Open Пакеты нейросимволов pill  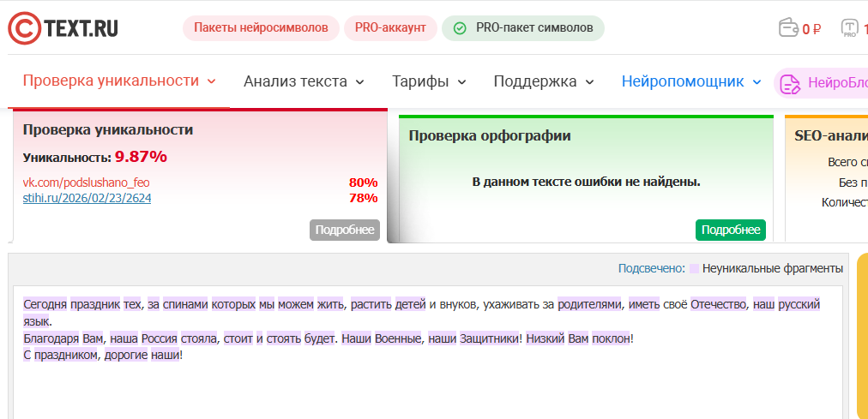261,28
